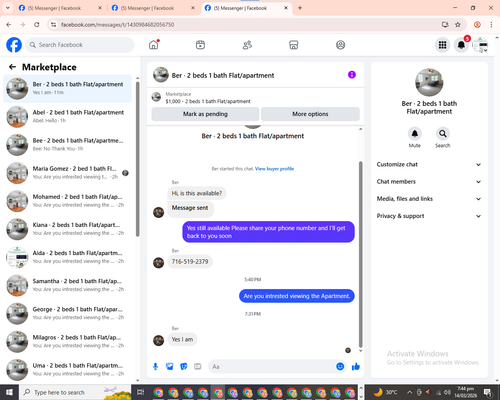Screen dimensions: 500x400
Task: Click the 'Yes I am' message bubble
Action: [x=182, y=339]
